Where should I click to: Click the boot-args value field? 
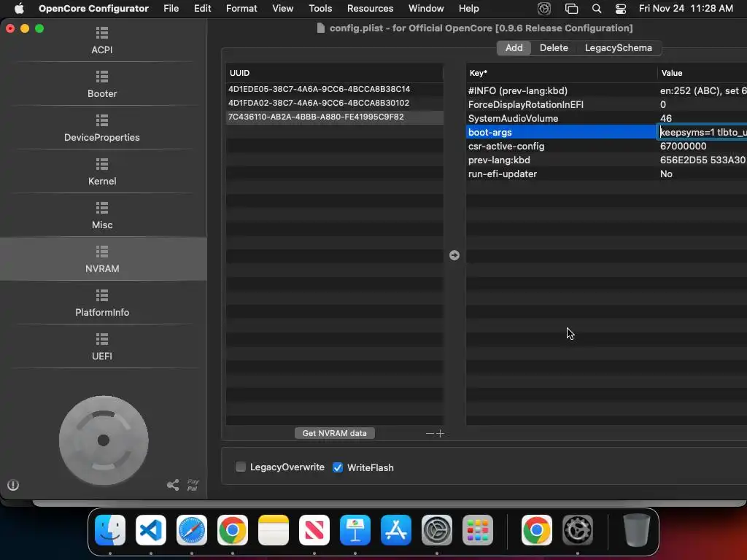tap(703, 132)
